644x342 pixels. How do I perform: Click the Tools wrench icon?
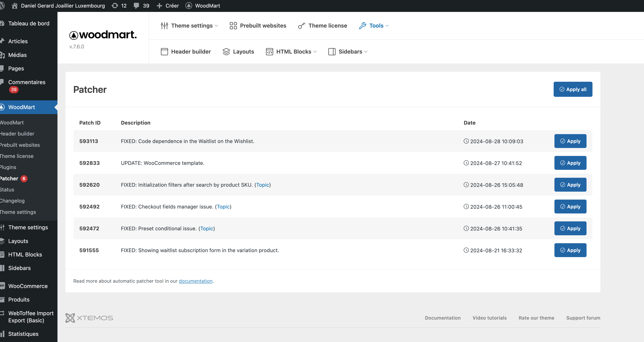click(362, 26)
